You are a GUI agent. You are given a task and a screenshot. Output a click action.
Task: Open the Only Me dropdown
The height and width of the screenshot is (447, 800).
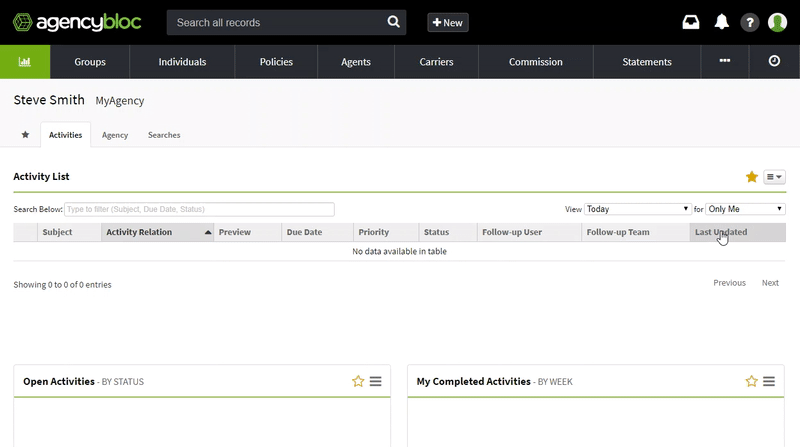(745, 209)
